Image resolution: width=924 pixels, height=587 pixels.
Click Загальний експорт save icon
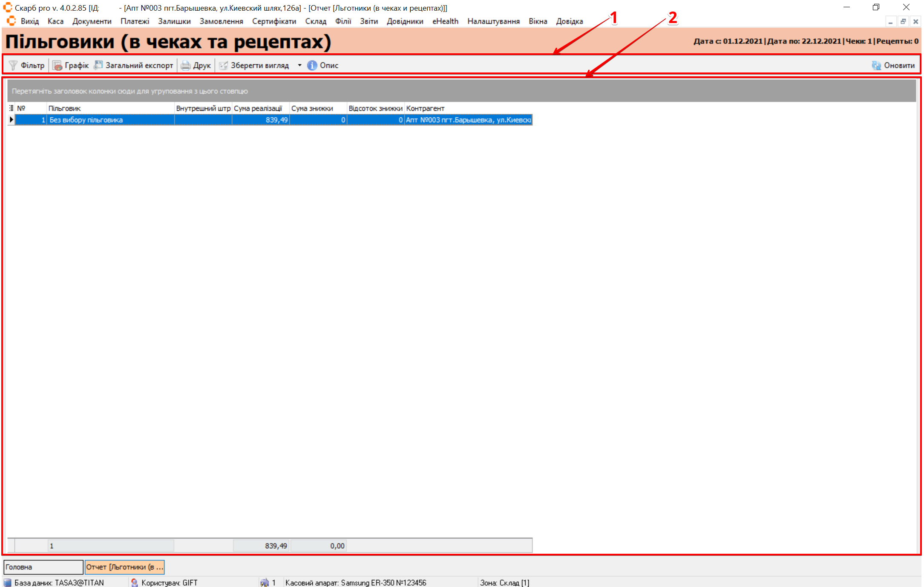pos(98,65)
